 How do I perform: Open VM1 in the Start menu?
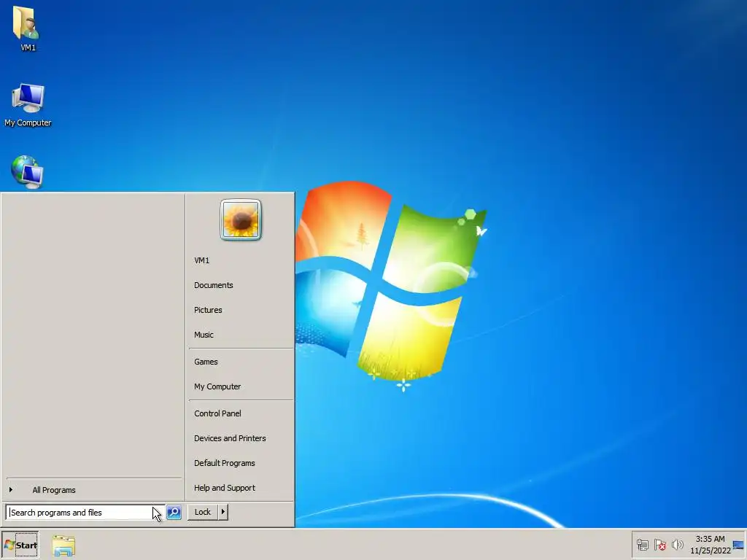[241, 260]
